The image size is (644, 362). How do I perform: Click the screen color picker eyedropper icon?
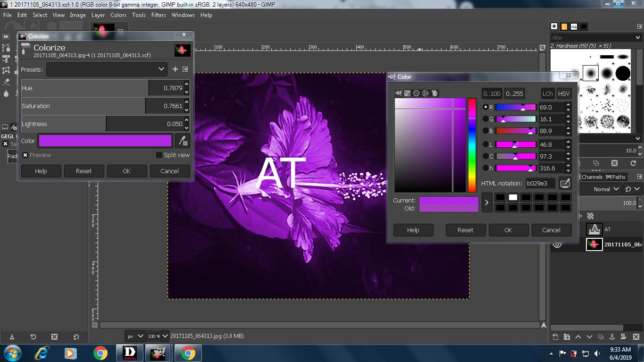(x=565, y=183)
